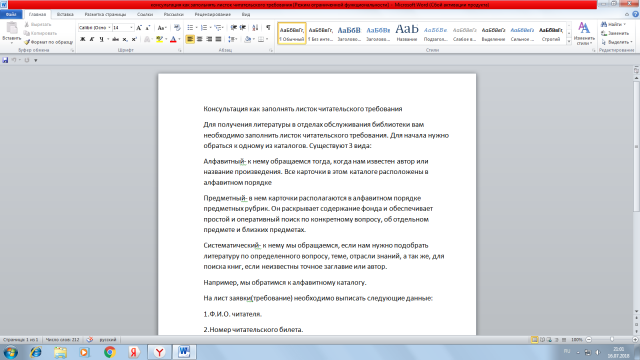Apply the Strong (Строгий) style

coord(551,33)
